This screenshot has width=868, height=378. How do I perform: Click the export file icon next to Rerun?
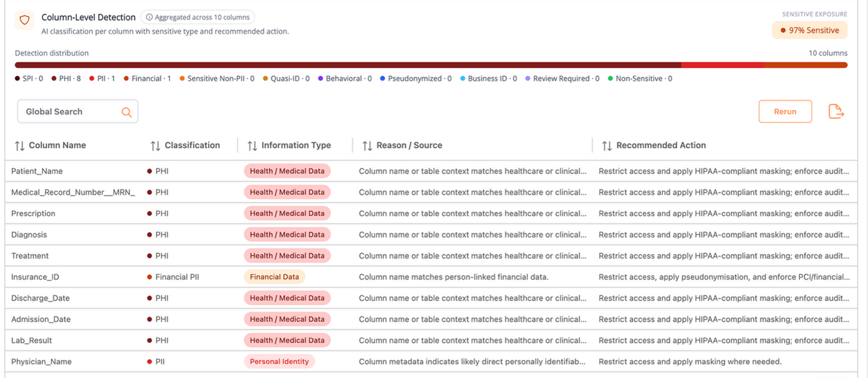pos(836,111)
